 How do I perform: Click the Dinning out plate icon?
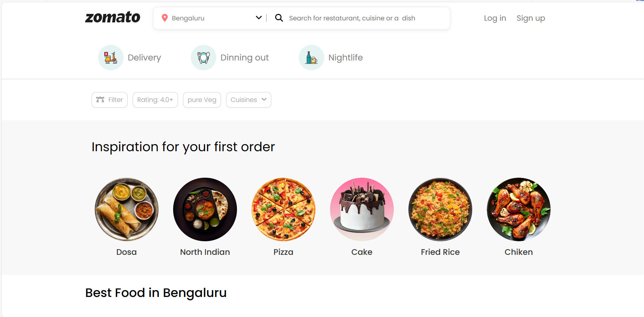click(x=203, y=57)
